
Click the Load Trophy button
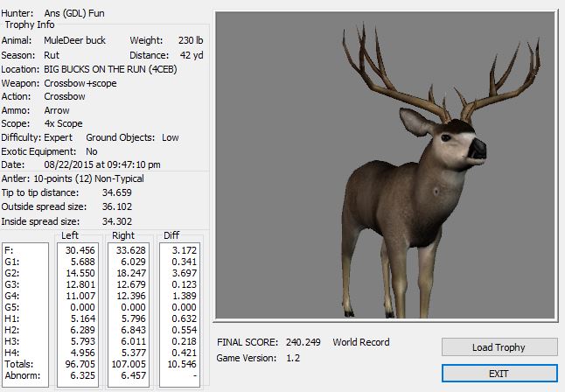tap(499, 347)
